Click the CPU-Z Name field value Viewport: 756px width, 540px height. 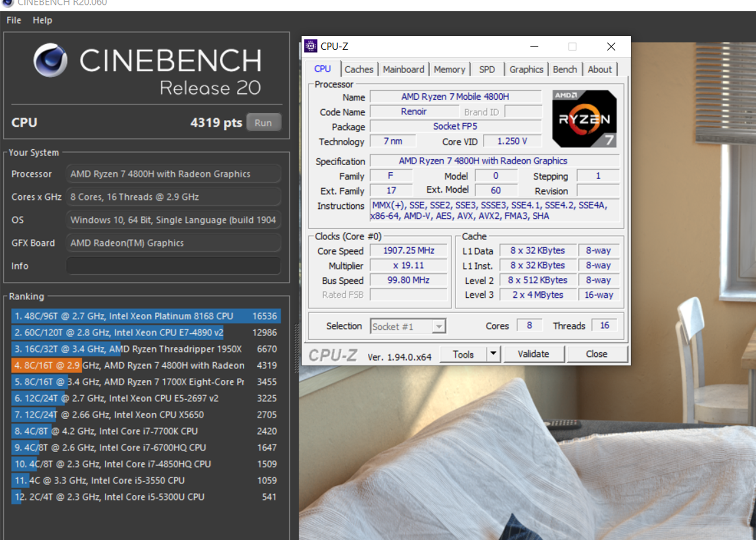(x=456, y=97)
